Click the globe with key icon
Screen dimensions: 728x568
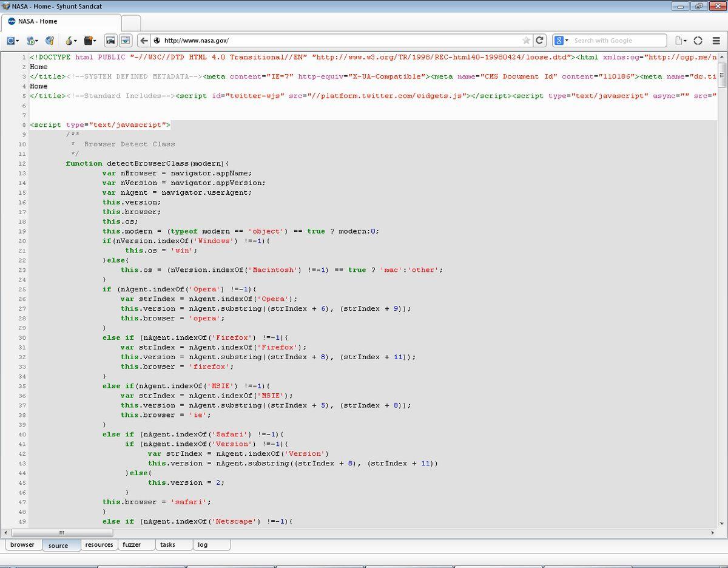coord(50,41)
